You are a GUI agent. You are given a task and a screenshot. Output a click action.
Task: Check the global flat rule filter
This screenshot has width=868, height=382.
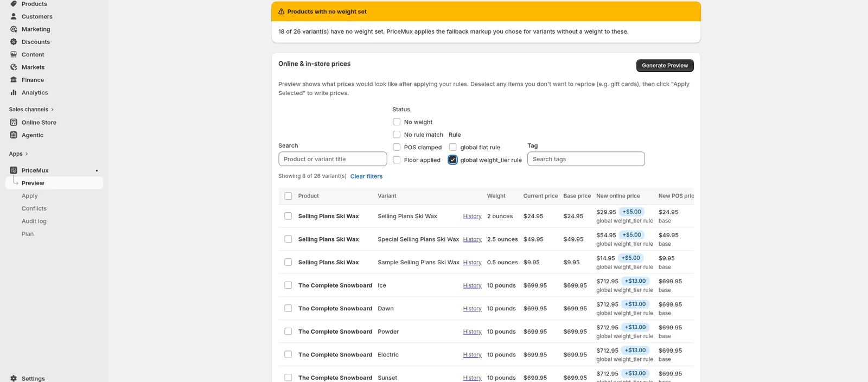[x=453, y=147]
